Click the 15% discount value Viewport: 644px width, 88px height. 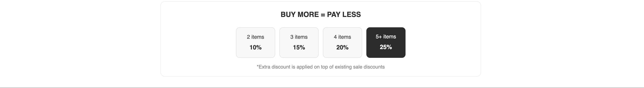click(x=299, y=47)
